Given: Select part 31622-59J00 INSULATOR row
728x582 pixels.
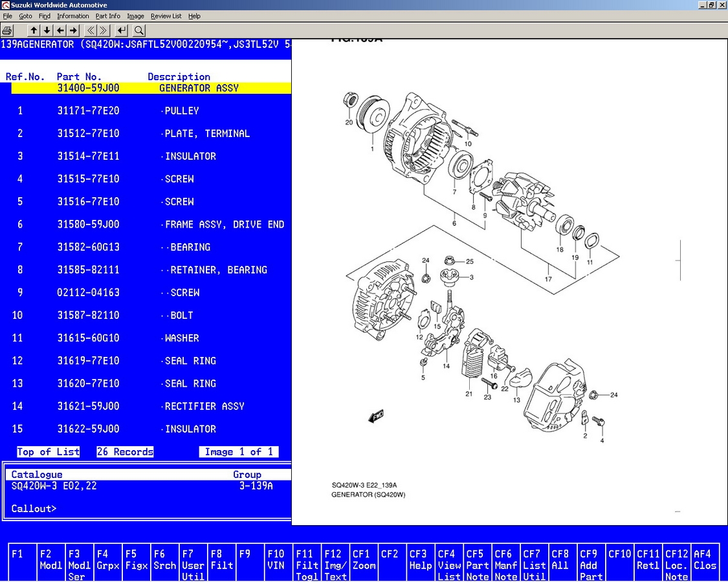Looking at the screenshot, I should coord(151,429).
